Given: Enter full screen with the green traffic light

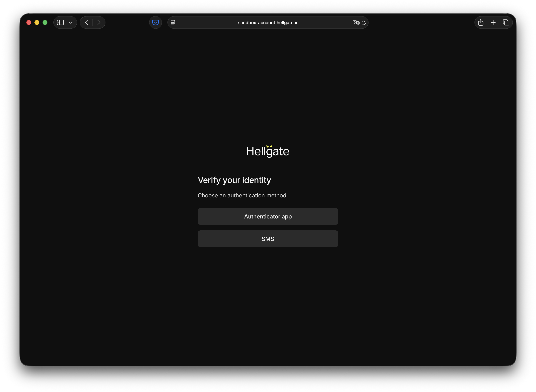Looking at the screenshot, I should 45,22.
